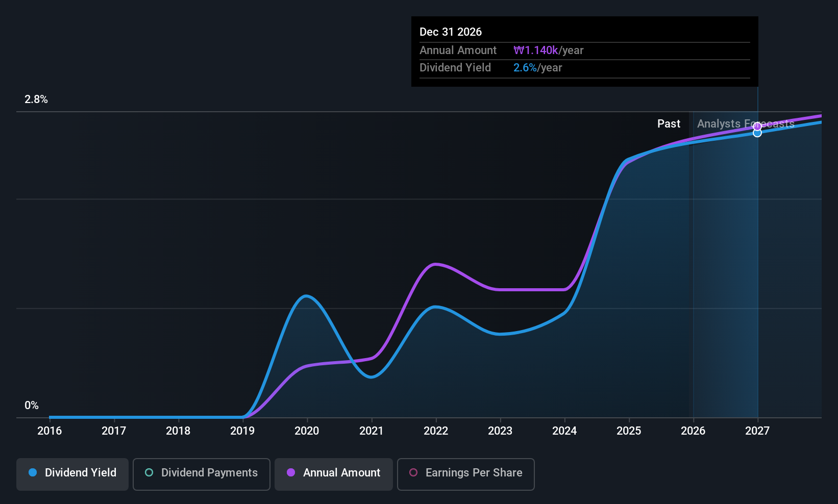
Task: Toggle the Dividend Yield series
Action: (72, 473)
